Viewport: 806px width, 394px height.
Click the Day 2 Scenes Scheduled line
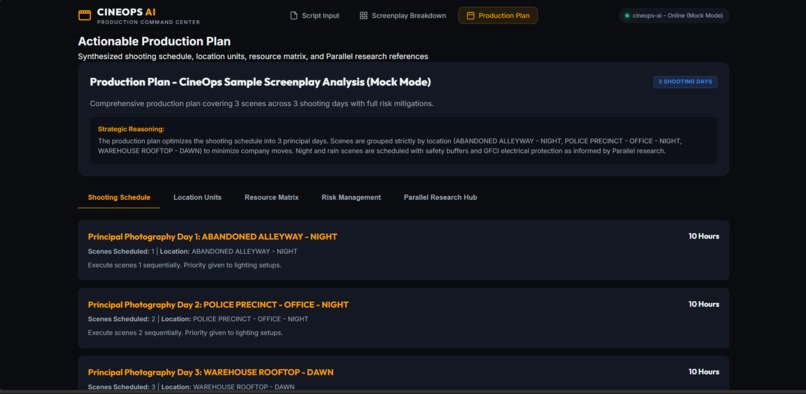click(x=198, y=319)
